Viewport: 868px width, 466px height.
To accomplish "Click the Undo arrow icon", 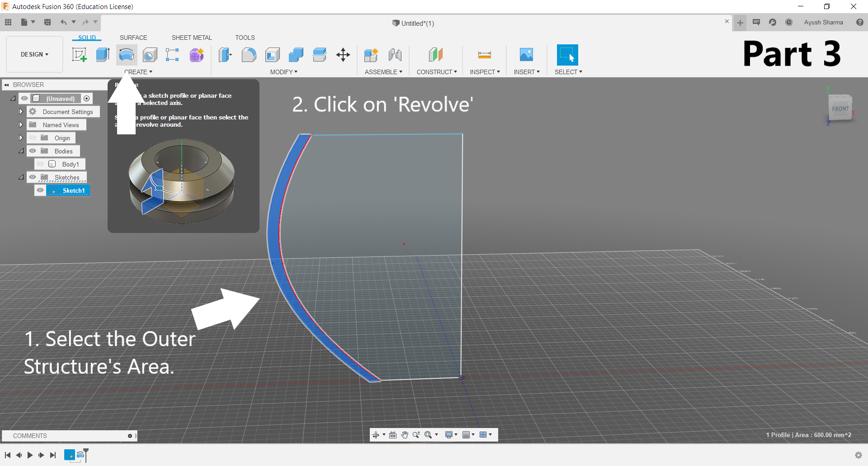I will (x=63, y=22).
